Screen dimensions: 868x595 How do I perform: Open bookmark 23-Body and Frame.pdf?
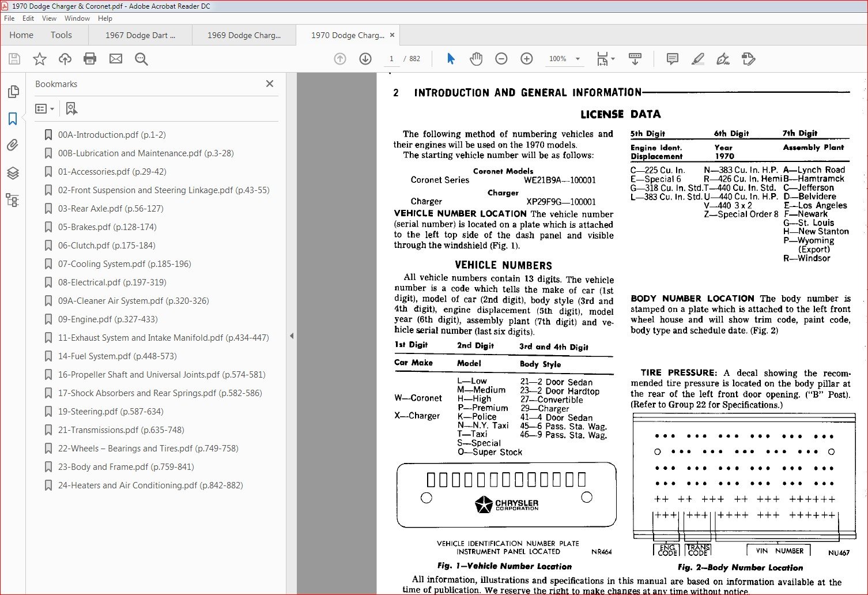[126, 467]
